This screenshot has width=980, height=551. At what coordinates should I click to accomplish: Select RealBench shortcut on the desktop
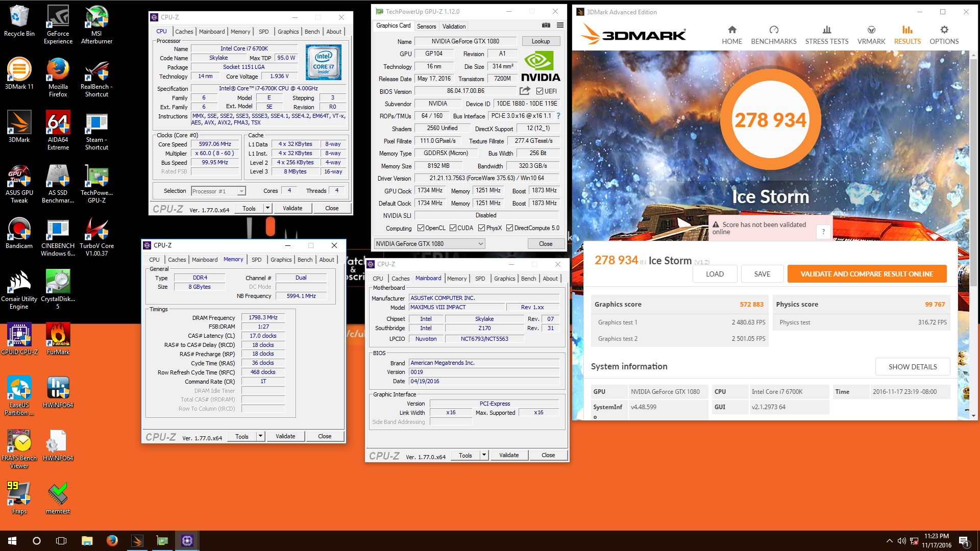click(96, 78)
